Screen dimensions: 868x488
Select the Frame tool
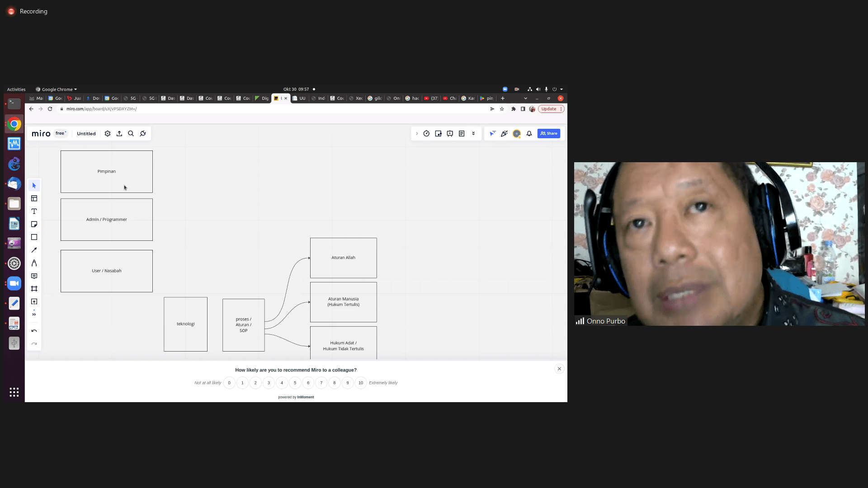tap(34, 289)
